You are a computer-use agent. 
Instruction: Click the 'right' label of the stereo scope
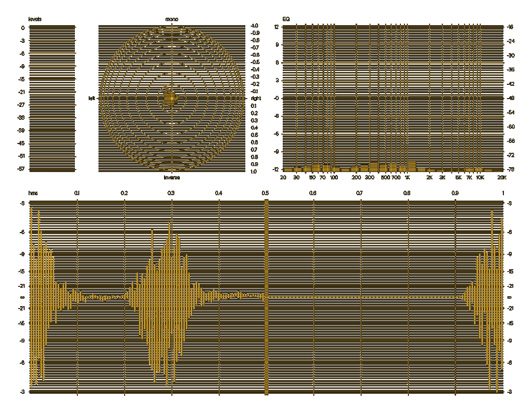(x=256, y=99)
